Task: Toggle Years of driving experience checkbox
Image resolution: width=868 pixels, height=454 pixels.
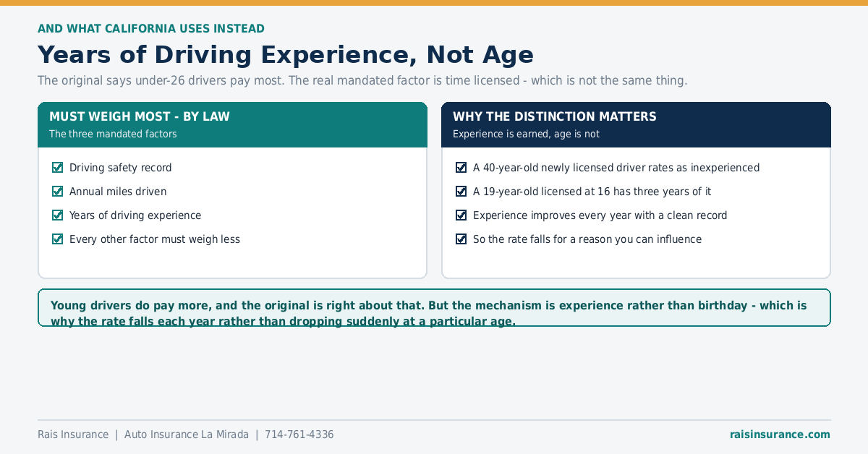Action: 58,215
